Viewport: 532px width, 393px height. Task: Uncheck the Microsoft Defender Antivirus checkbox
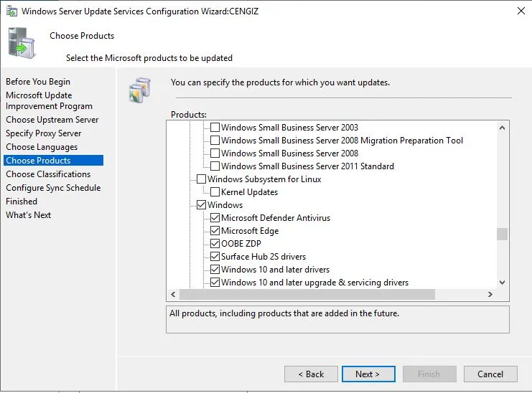click(x=215, y=218)
